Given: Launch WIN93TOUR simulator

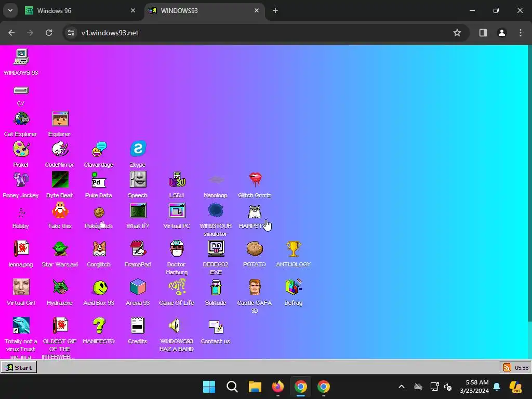Looking at the screenshot, I should [x=216, y=210].
